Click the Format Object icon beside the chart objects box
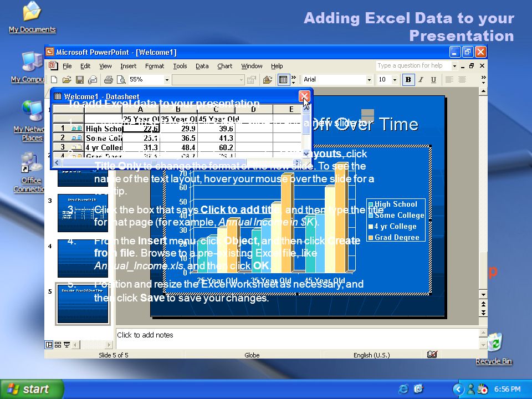This screenshot has height=399, width=532. (x=252, y=80)
